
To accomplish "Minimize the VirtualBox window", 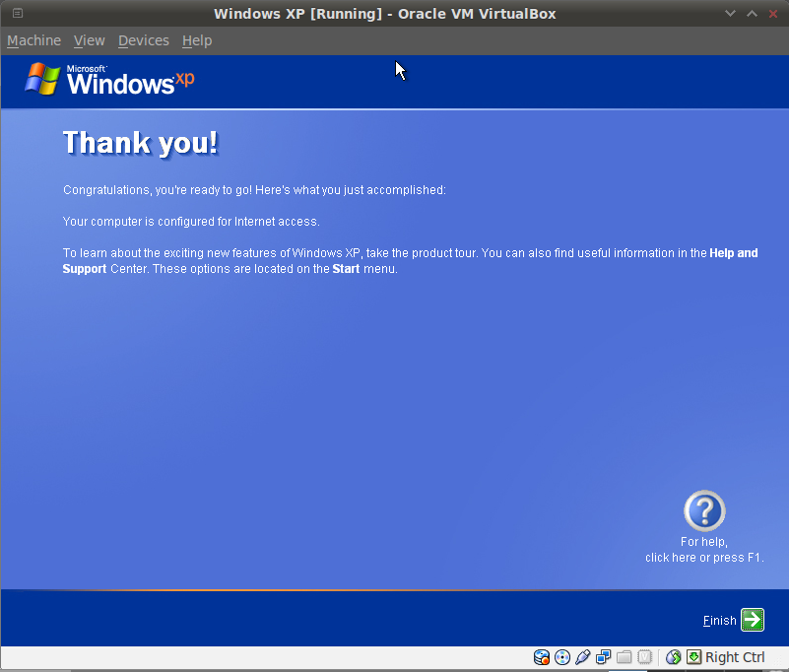I will coord(730,14).
